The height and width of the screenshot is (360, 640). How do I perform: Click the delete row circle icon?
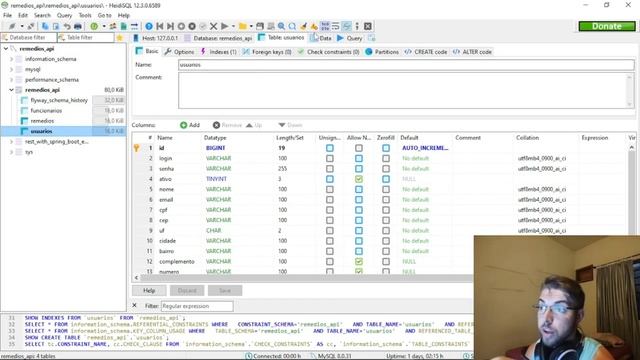tap(192, 26)
